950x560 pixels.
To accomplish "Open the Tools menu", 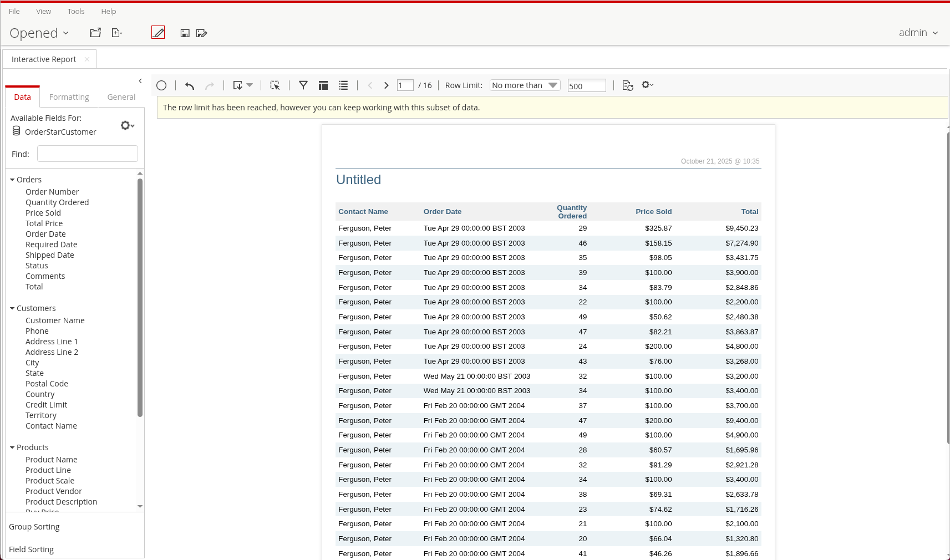I will point(76,11).
